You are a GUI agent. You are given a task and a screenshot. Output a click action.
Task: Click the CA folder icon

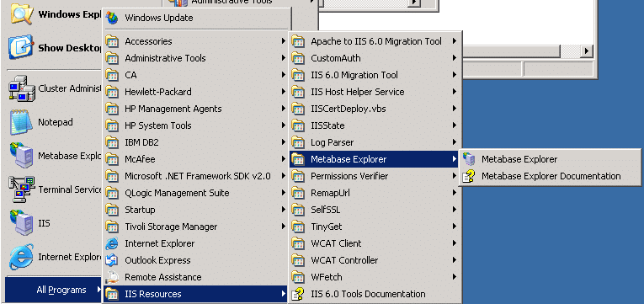tap(112, 75)
